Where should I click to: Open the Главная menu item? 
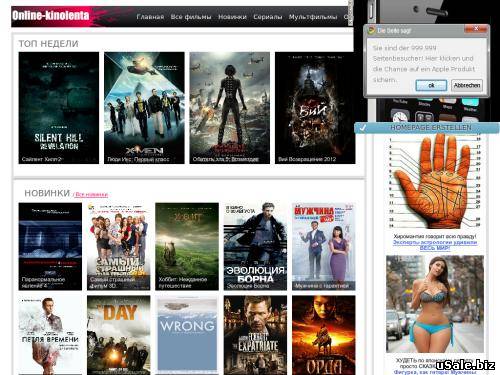pyautogui.click(x=150, y=17)
